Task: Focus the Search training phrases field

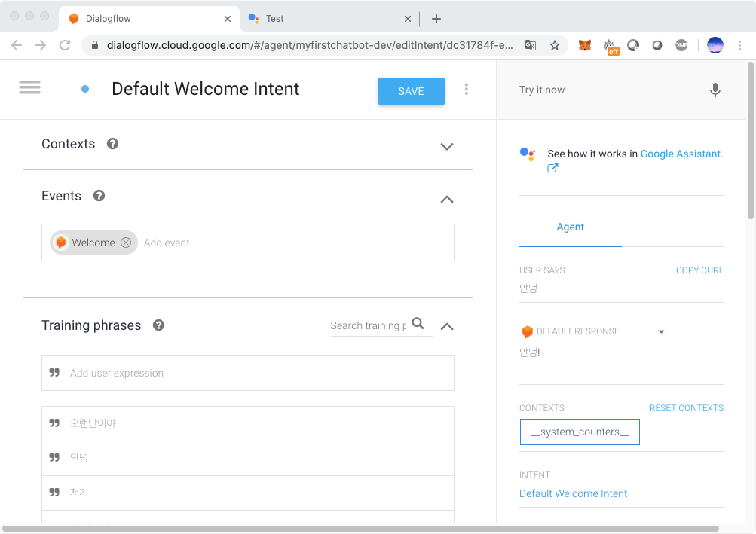Action: click(369, 326)
